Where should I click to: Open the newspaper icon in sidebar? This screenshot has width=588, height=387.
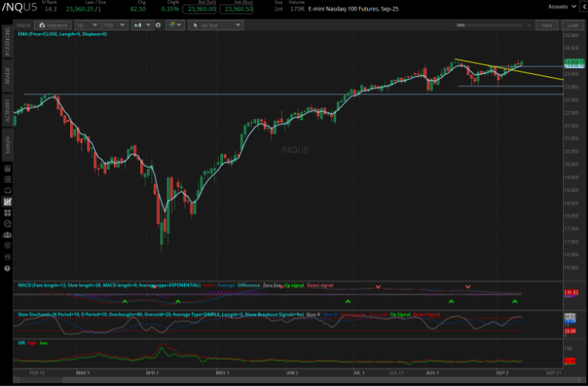(x=7, y=168)
